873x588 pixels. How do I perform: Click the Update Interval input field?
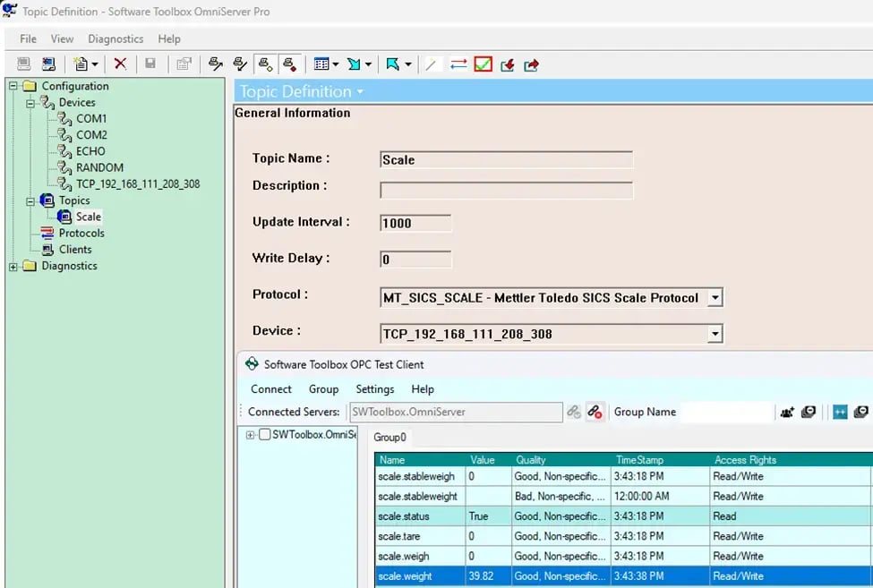click(x=415, y=223)
